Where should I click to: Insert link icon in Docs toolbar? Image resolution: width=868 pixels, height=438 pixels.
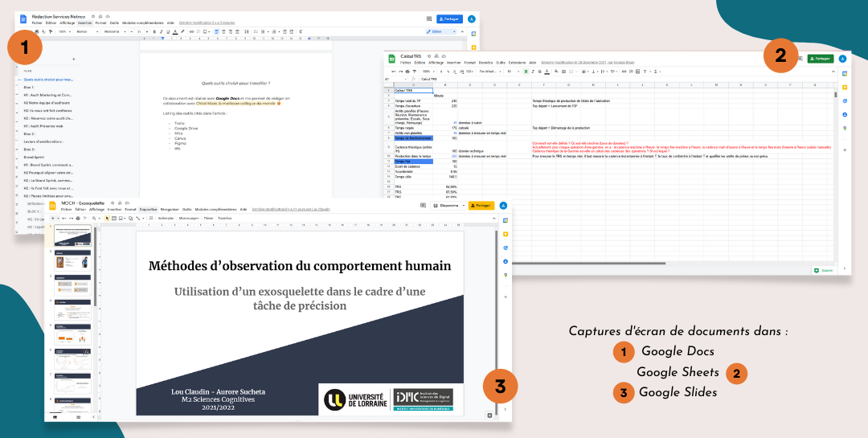(x=191, y=31)
